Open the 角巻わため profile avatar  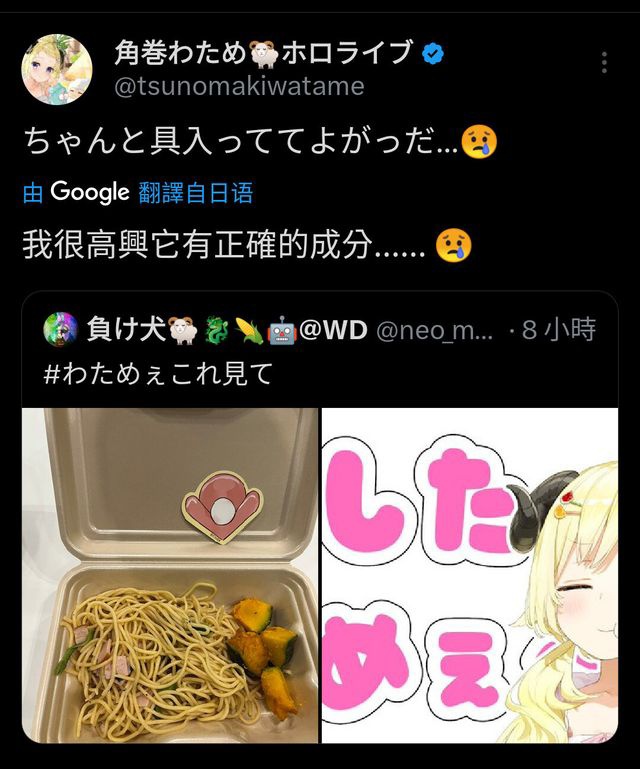(x=57, y=69)
